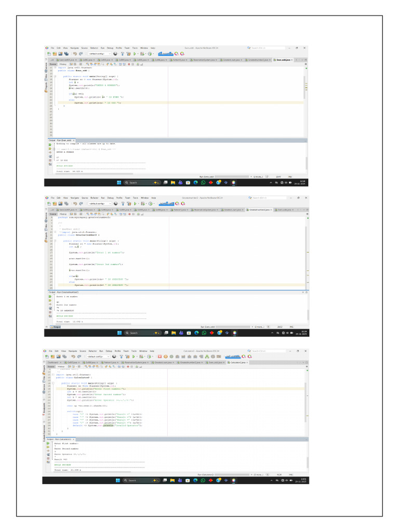Click browser globe icon in Calculator2 toolbar
This screenshot has width=399, height=532.
(x=114, y=356)
